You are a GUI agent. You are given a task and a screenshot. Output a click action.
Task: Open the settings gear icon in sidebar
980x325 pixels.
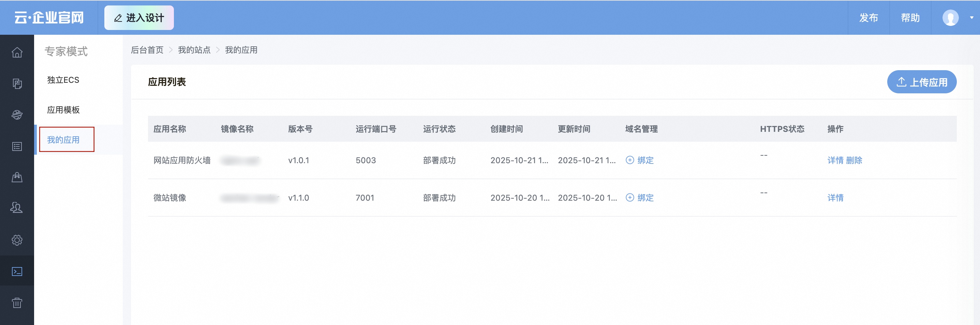point(17,240)
